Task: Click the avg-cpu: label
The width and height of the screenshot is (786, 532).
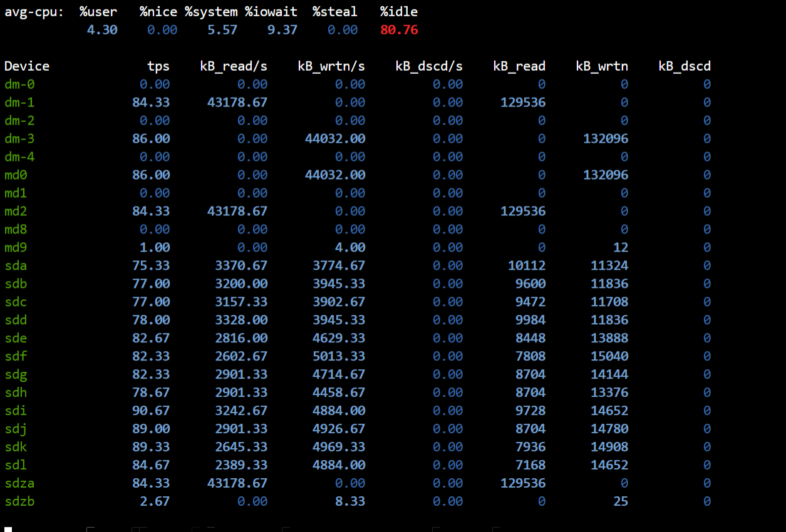Action: click(x=34, y=12)
